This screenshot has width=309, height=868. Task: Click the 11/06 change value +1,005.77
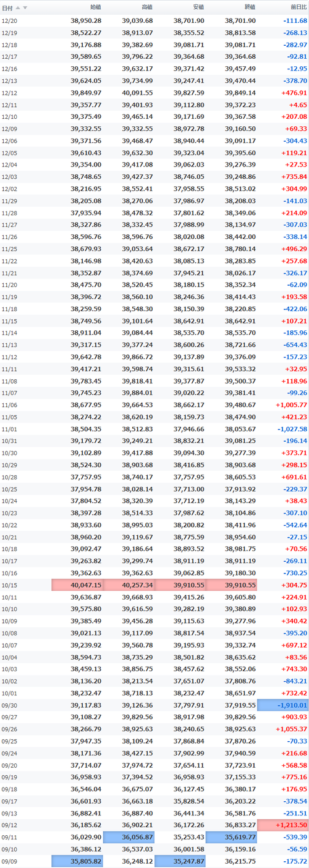[x=290, y=406]
